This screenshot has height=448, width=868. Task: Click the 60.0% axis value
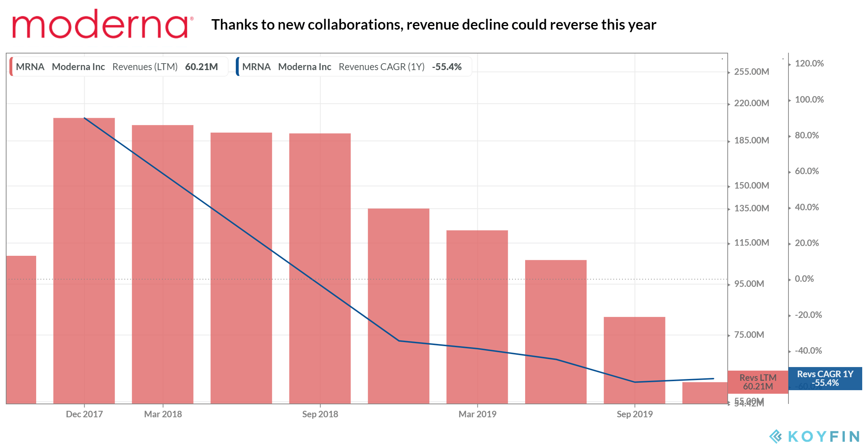(807, 171)
